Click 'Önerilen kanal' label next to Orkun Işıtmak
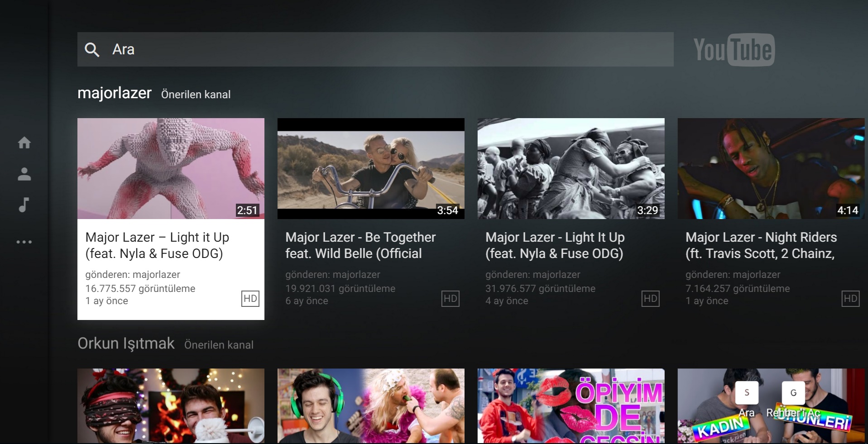868x444 pixels. click(219, 345)
